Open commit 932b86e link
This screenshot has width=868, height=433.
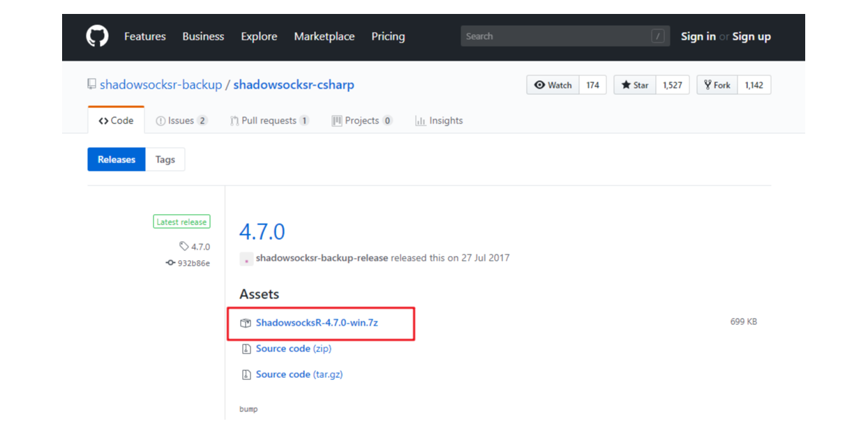[193, 263]
